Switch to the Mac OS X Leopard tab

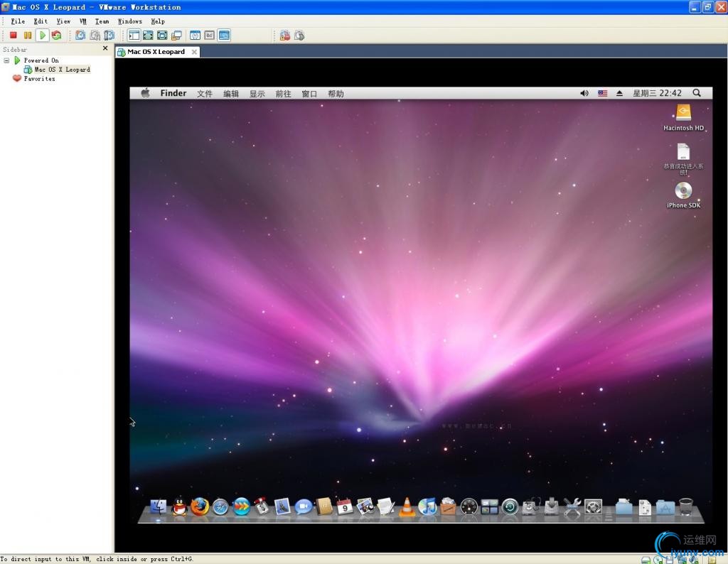click(x=156, y=52)
